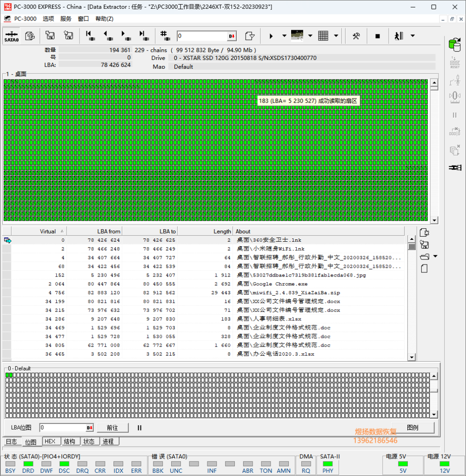Switch to the 日志 tab
This screenshot has width=466, height=476.
coord(12,442)
